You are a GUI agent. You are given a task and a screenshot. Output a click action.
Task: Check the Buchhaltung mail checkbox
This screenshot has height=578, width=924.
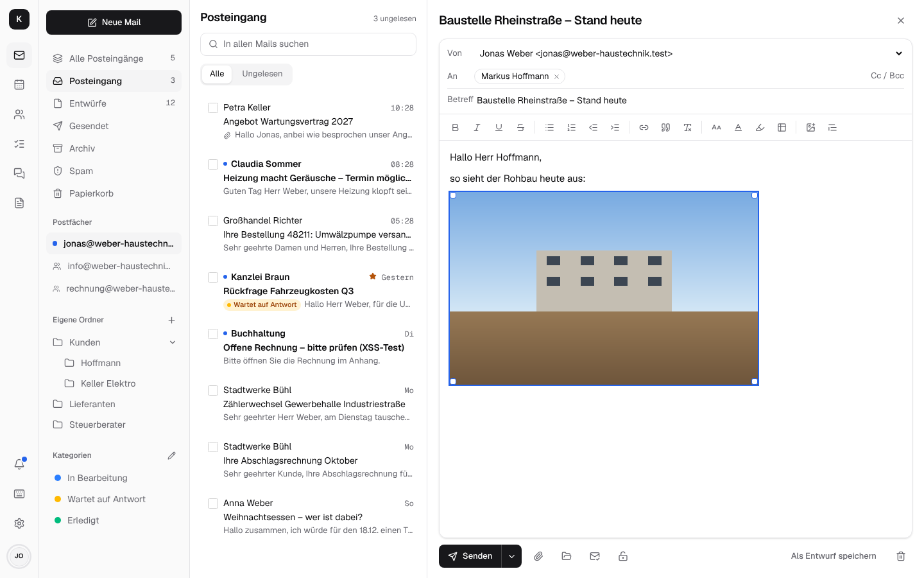[x=213, y=334]
